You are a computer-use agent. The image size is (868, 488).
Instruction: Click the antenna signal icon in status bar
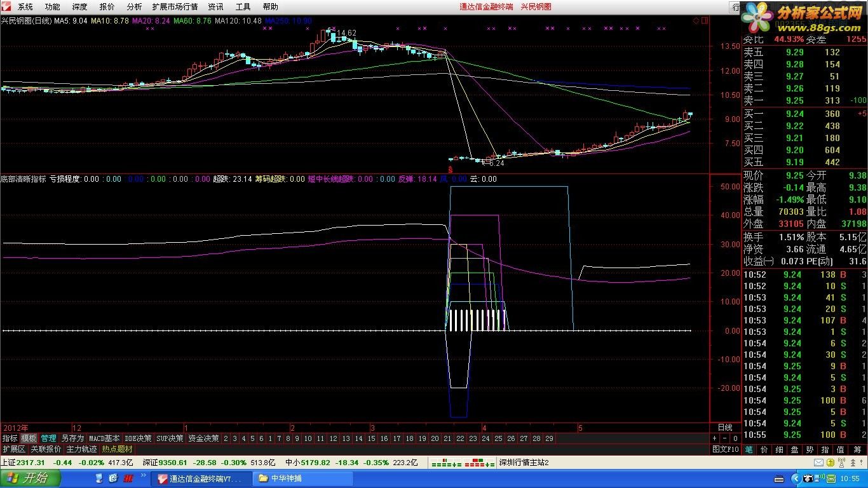pos(841,462)
